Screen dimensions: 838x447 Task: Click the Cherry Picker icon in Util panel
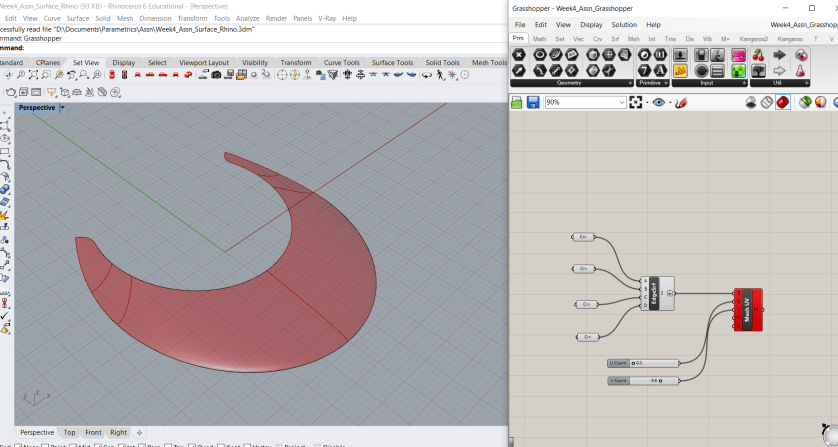click(758, 55)
